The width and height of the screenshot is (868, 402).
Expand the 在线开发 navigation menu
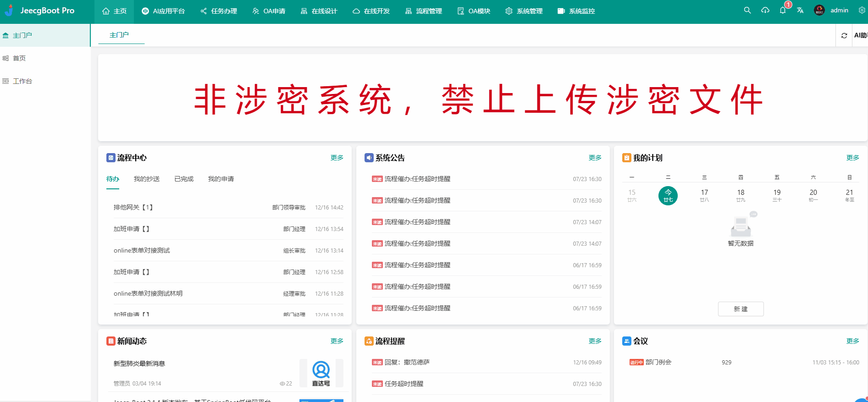[x=371, y=11]
